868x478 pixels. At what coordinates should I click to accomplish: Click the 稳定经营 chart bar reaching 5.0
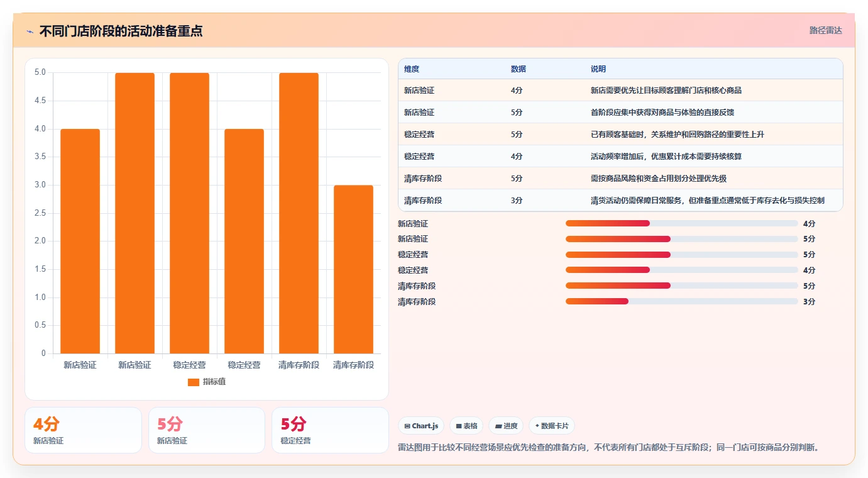(x=190, y=213)
